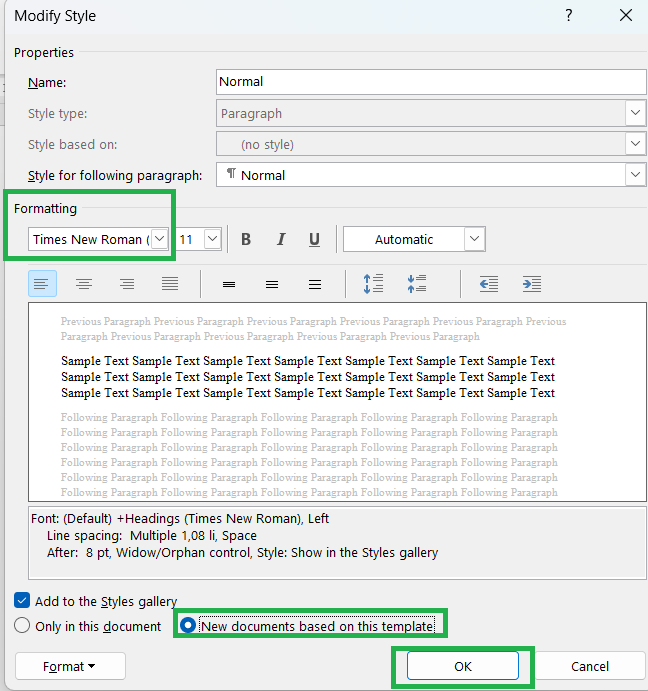Decrease paragraph spacing icon

coord(417,284)
